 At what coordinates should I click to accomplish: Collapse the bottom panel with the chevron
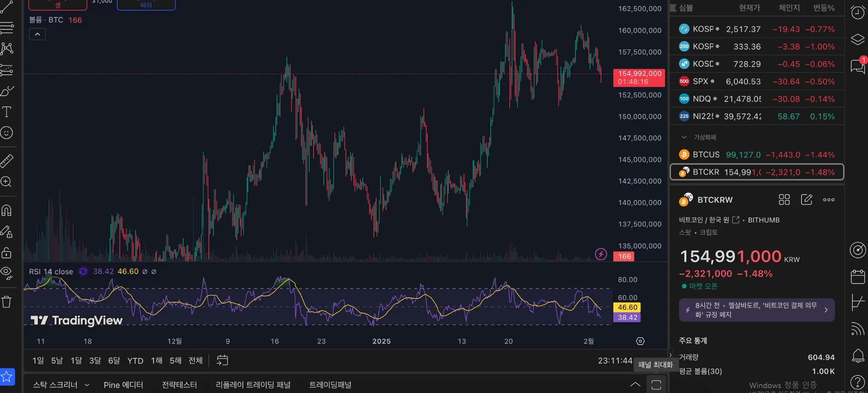click(x=635, y=384)
